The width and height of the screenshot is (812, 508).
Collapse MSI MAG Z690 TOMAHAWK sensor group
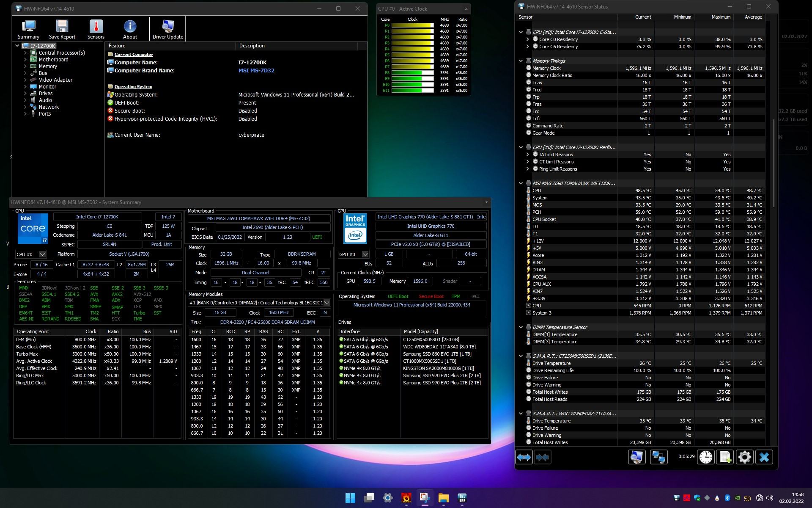(521, 183)
